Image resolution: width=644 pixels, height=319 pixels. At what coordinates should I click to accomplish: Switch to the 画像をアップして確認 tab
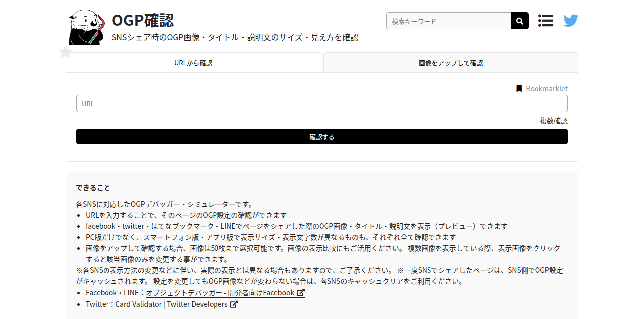point(451,63)
